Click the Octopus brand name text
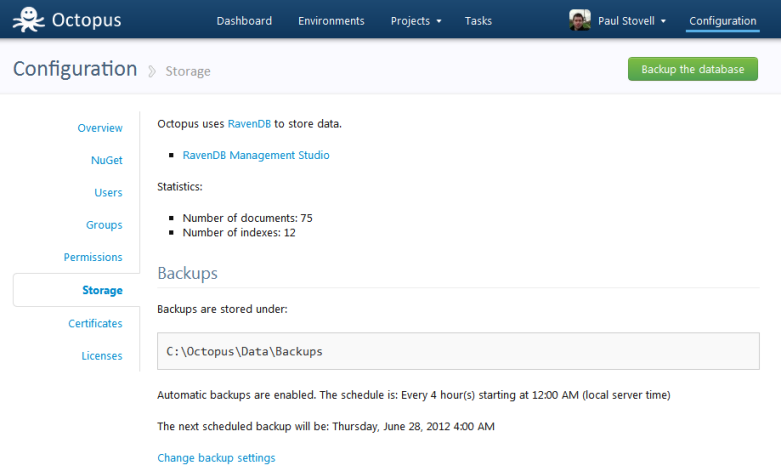Image resolution: width=781 pixels, height=471 pixels. [86, 20]
